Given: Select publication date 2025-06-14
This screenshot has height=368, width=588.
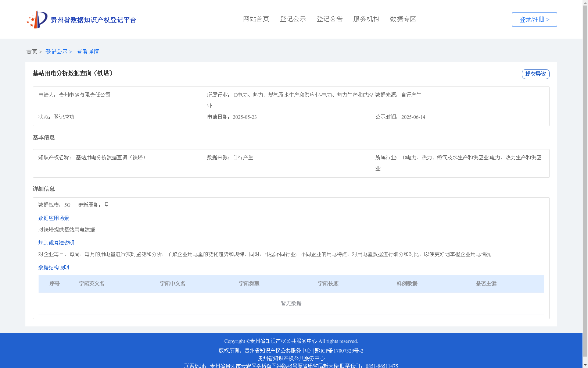Looking at the screenshot, I should point(413,117).
